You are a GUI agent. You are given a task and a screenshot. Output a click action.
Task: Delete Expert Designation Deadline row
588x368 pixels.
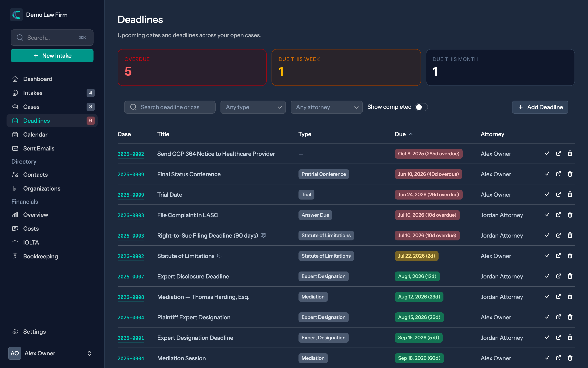[570, 338]
